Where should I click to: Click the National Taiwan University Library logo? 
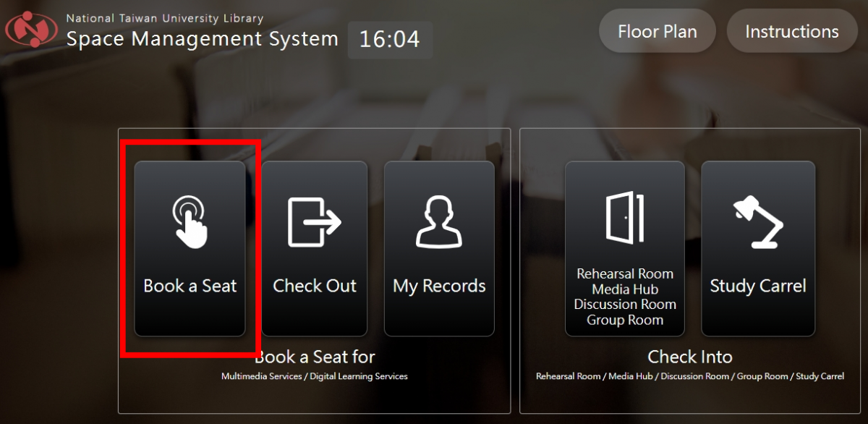tap(31, 30)
